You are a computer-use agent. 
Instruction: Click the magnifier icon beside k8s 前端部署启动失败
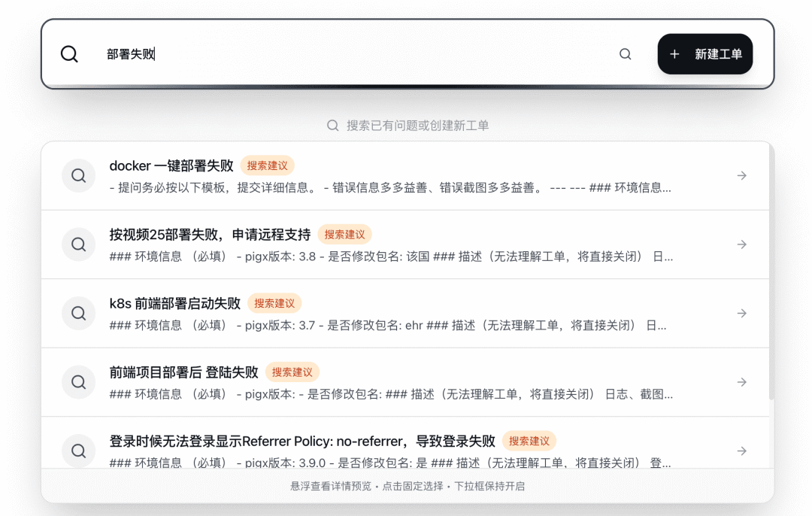tap(78, 313)
